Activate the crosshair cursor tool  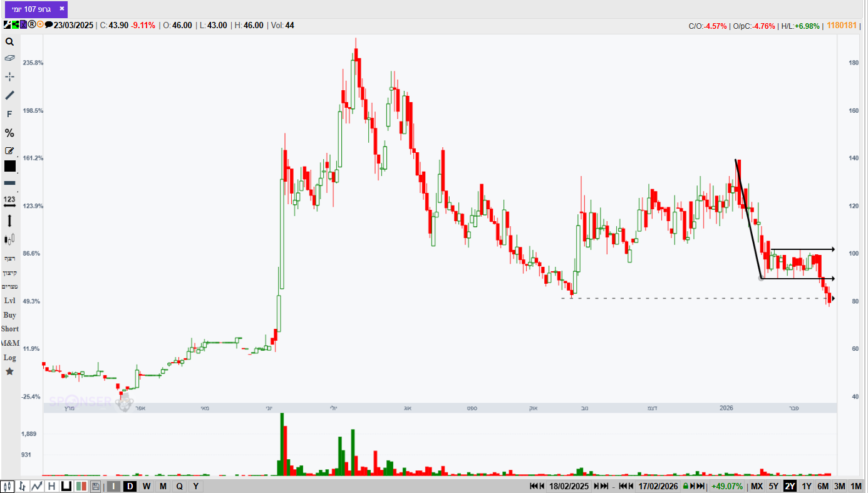9,76
